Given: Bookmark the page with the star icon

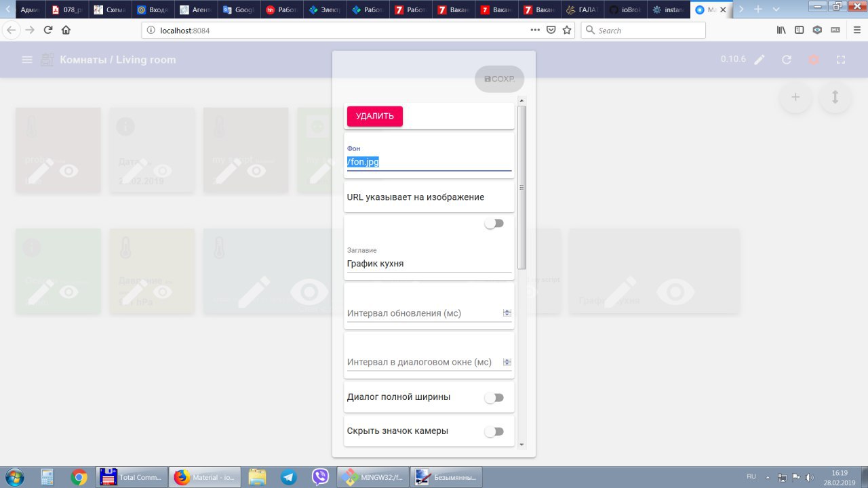Looking at the screenshot, I should (567, 30).
